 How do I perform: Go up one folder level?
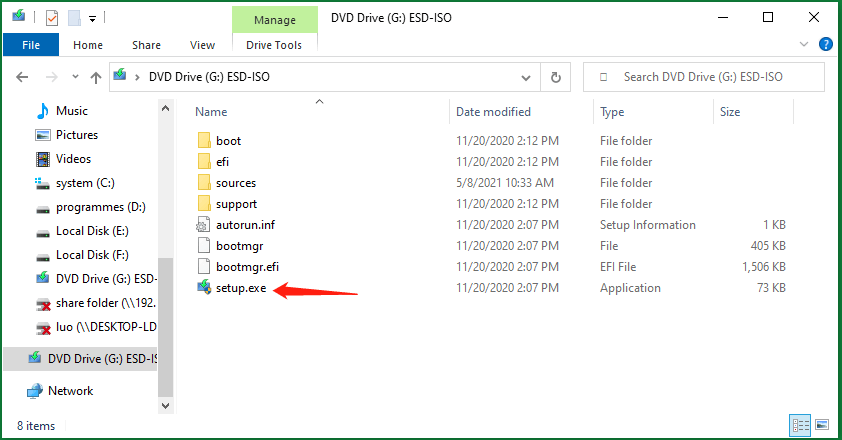96,77
